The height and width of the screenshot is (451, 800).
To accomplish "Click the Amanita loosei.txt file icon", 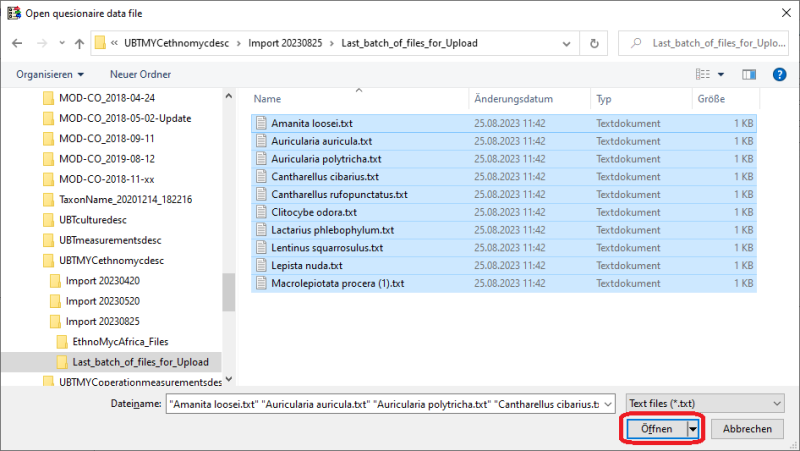I will pos(261,123).
